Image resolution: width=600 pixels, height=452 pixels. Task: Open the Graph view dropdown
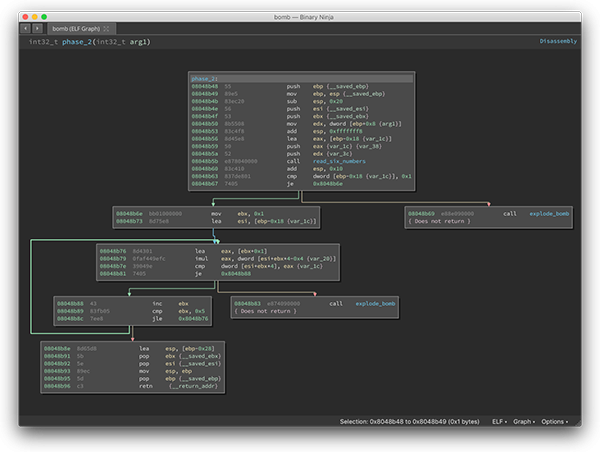pyautogui.click(x=524, y=421)
